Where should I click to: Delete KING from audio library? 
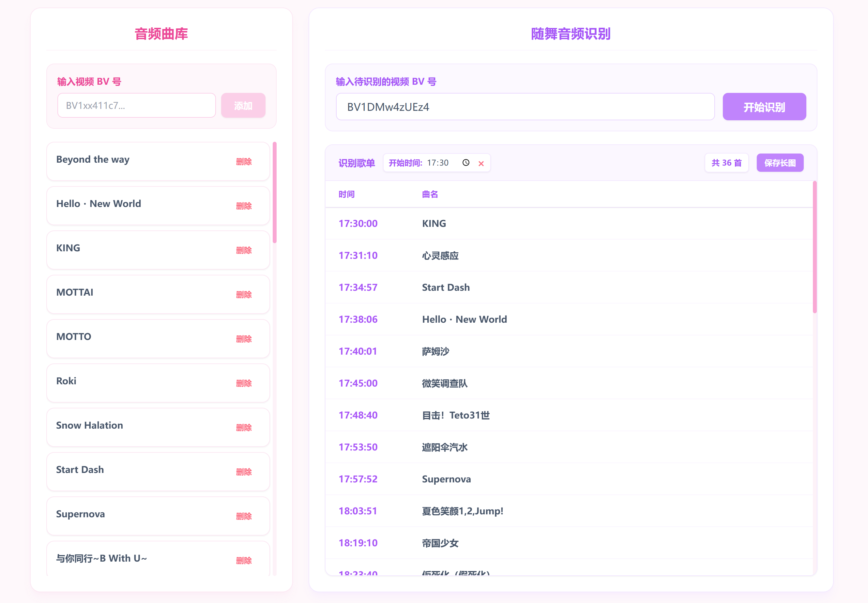coord(243,250)
